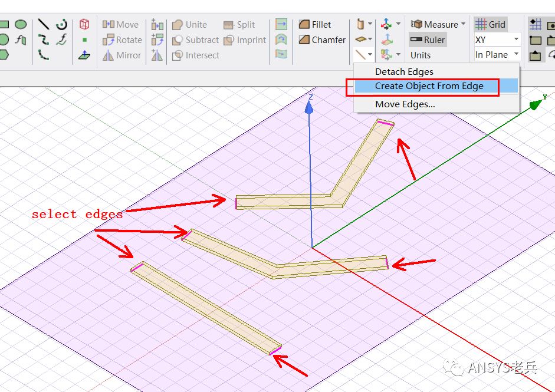Viewport: 555px width, 392px height.
Task: Toggle the Ruler display
Action: [x=427, y=39]
